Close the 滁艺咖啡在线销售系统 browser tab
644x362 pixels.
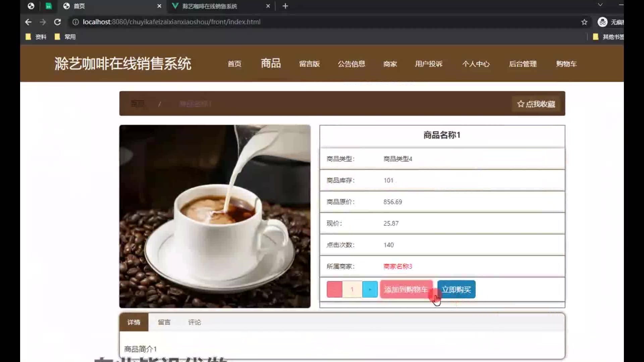(x=268, y=6)
